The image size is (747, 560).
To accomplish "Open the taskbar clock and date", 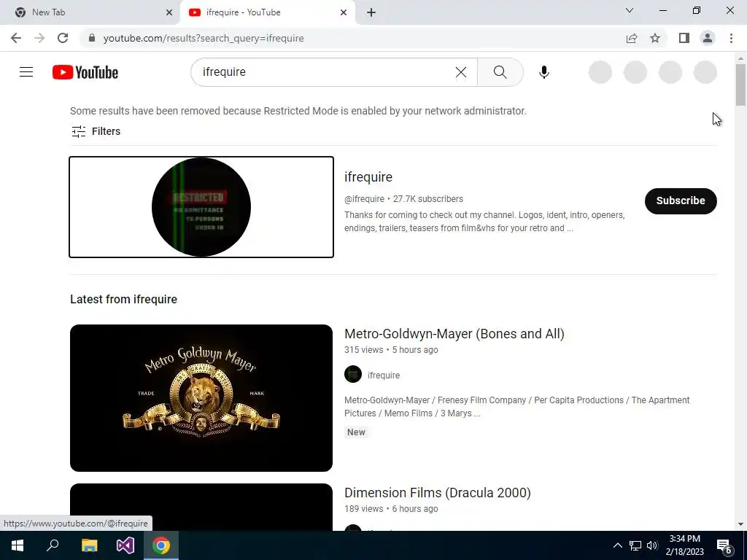I will (684, 545).
